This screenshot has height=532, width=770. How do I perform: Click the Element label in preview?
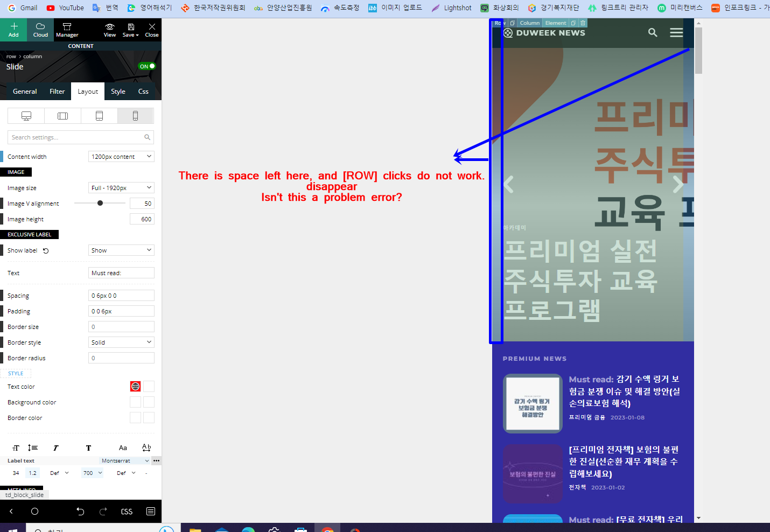coord(556,23)
